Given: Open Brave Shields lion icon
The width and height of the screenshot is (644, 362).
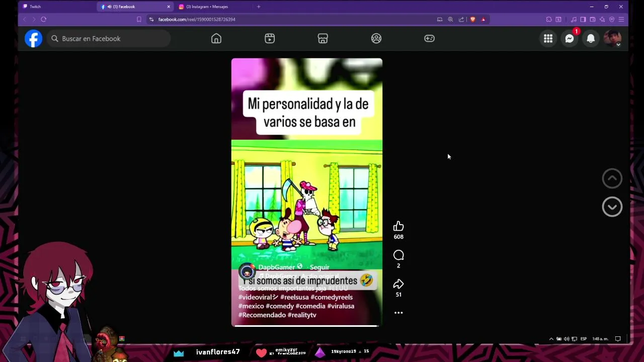Looking at the screenshot, I should (472, 19).
